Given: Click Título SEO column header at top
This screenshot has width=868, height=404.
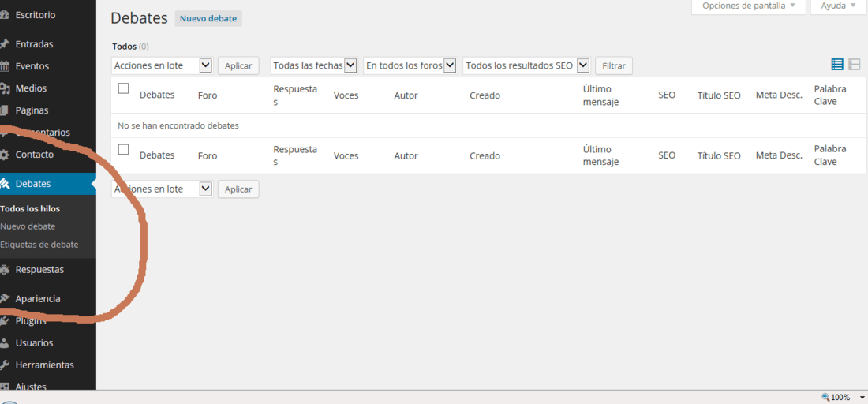Looking at the screenshot, I should click(719, 95).
